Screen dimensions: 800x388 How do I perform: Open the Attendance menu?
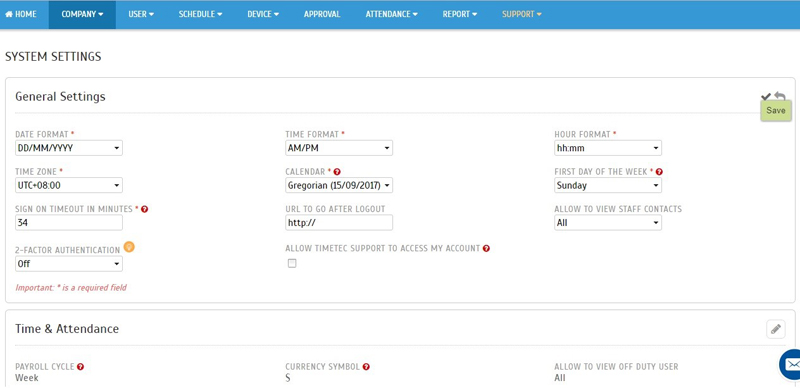coord(391,14)
